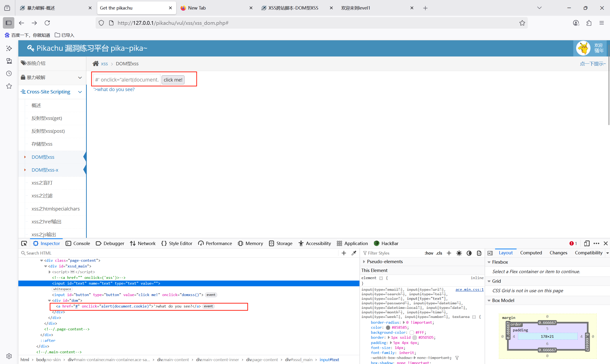This screenshot has width=610, height=364.
Task: Open the ace.min.css:1 stylesheet link
Action: pyautogui.click(x=469, y=289)
